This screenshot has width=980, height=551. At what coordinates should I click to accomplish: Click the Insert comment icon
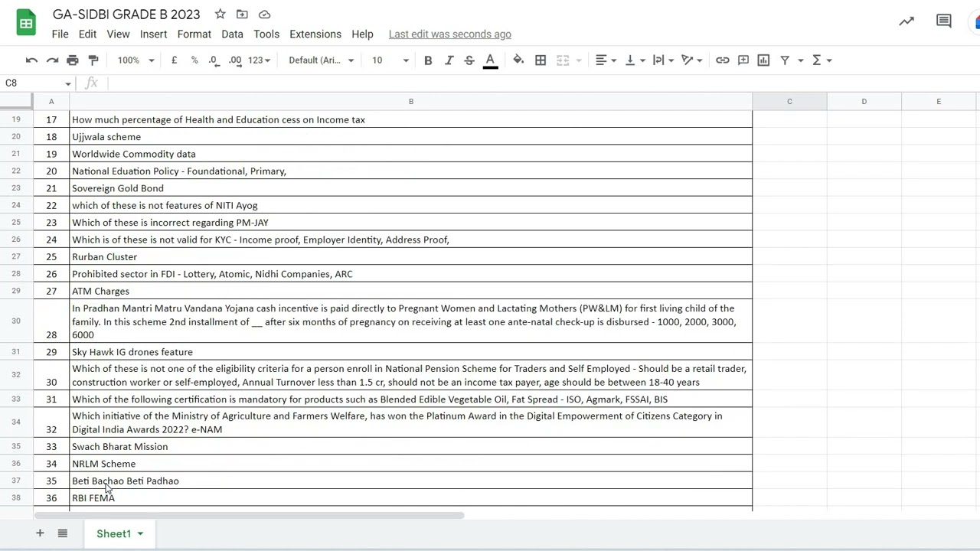click(x=743, y=60)
